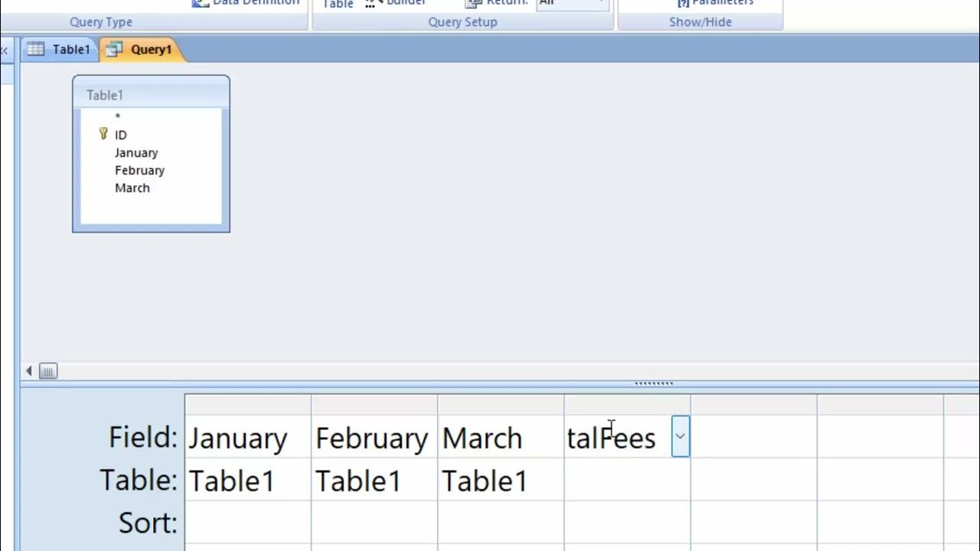This screenshot has width=980, height=551.
Task: Pick January from the Table1 field list
Action: [x=136, y=153]
